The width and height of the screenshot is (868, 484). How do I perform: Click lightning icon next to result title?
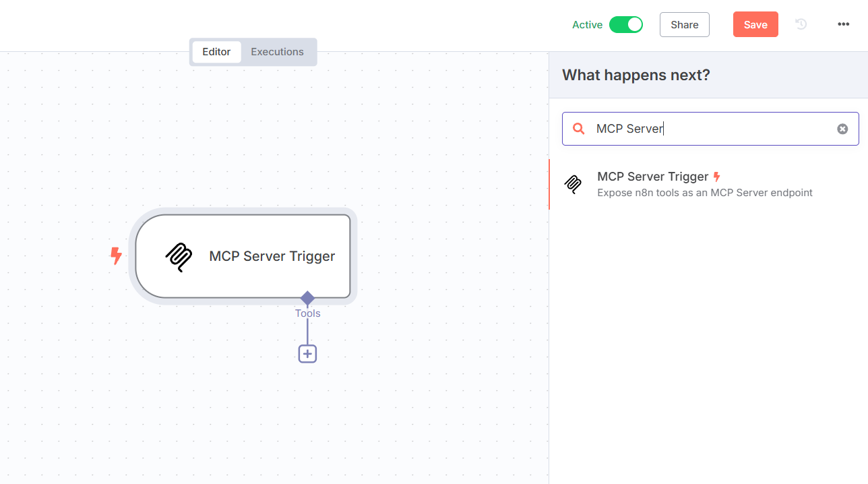(x=716, y=177)
